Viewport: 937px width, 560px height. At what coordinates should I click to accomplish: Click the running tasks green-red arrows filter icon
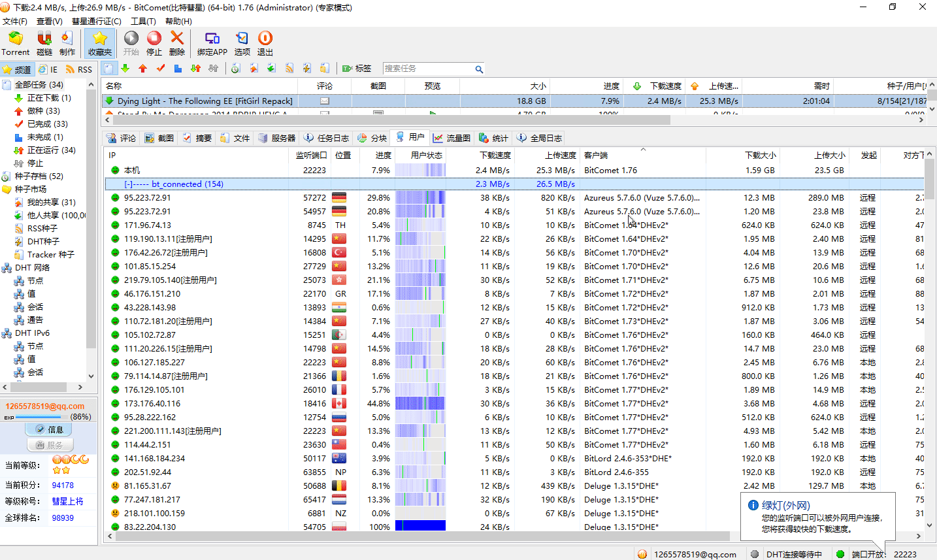195,69
